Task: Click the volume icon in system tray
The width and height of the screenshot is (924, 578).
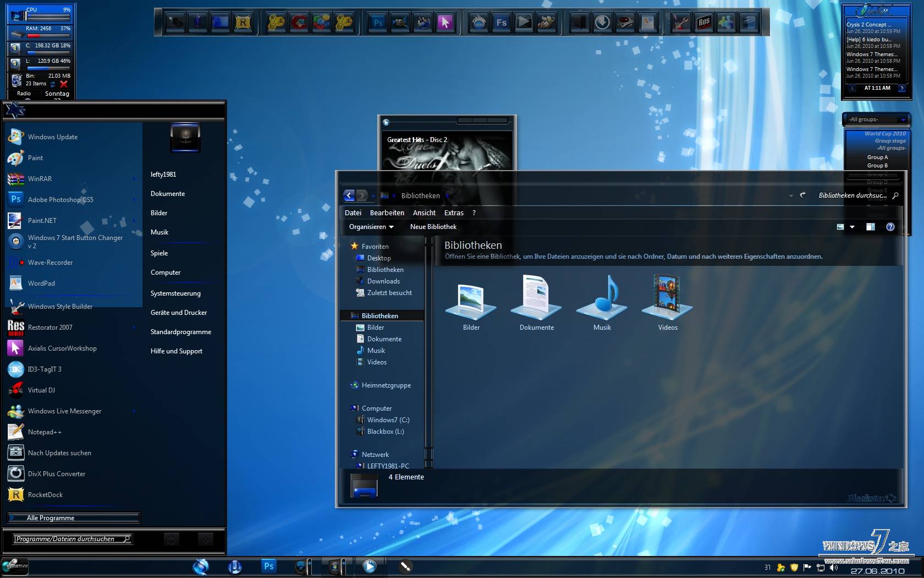Action: click(834, 567)
